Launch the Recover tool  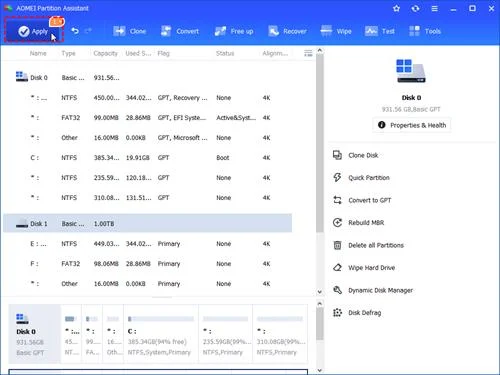coord(287,31)
